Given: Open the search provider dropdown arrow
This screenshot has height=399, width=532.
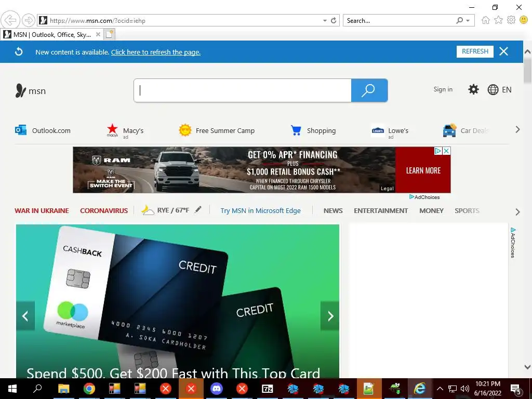Looking at the screenshot, I should pyautogui.click(x=468, y=21).
